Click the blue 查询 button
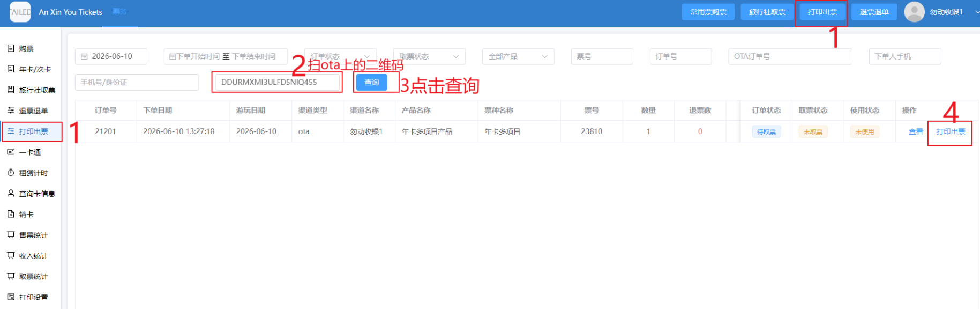The height and width of the screenshot is (309, 980). pos(371,82)
